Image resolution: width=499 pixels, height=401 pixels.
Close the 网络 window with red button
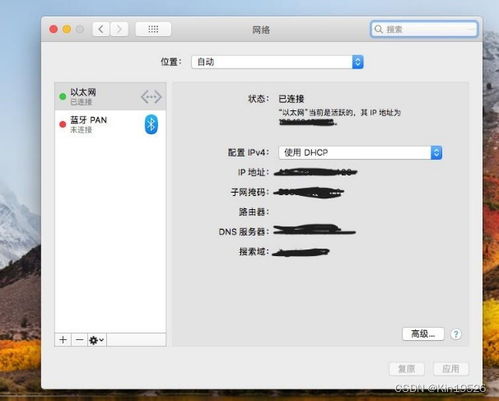pyautogui.click(x=53, y=29)
